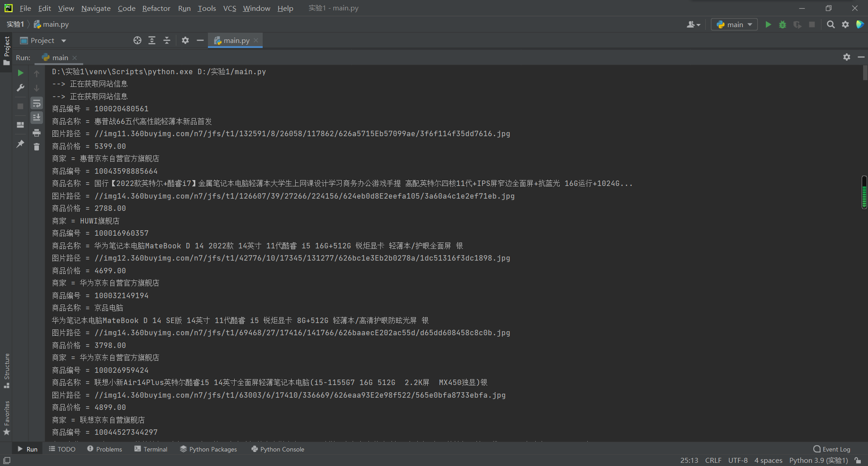The width and height of the screenshot is (868, 466).
Task: Click the JetBrains toolbox icon at top right
Action: [x=860, y=24]
